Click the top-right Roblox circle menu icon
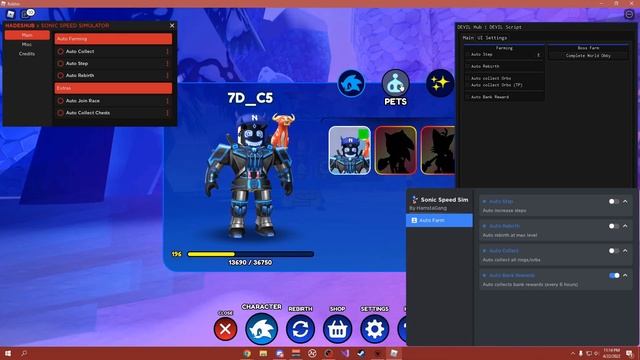The height and width of the screenshot is (360, 640). pyautogui.click(x=629, y=14)
